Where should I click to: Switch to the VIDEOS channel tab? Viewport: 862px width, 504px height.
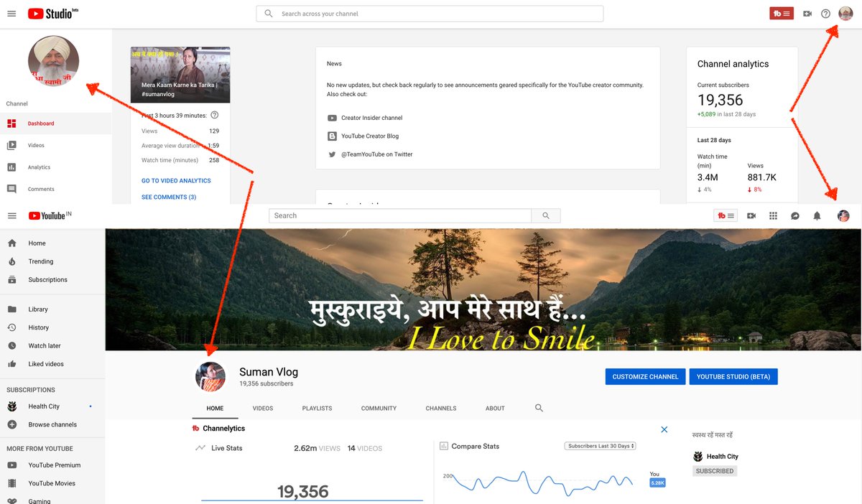(x=263, y=409)
